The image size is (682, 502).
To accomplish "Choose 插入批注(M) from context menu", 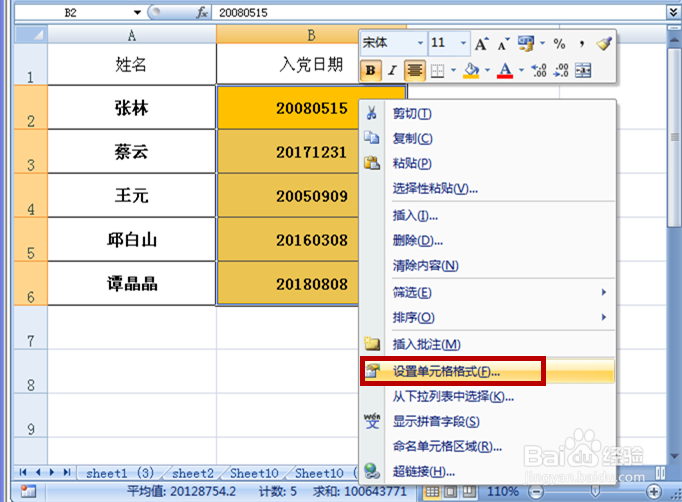I will [x=487, y=345].
